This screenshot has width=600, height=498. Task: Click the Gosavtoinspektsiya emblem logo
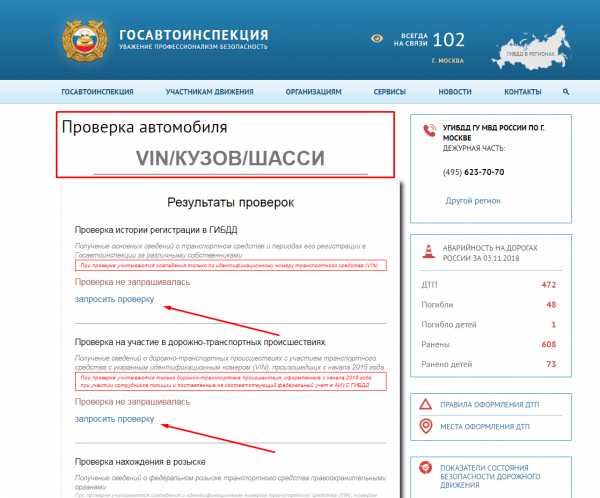click(84, 41)
